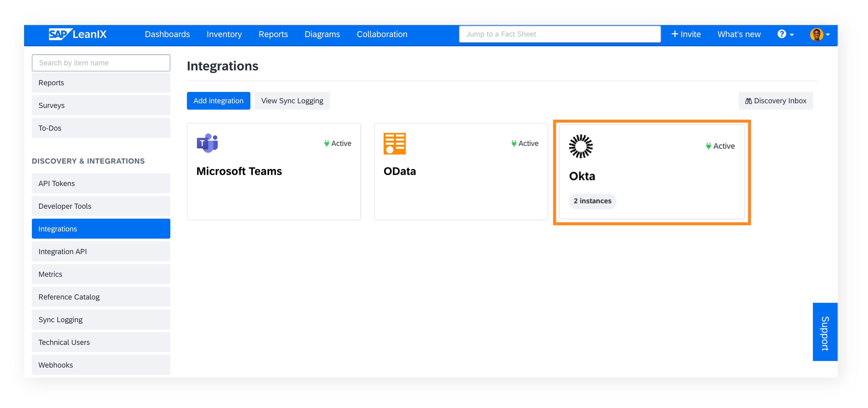The image size is (868, 408).
Task: Open the Microsoft Teams integration card
Action: click(x=274, y=171)
